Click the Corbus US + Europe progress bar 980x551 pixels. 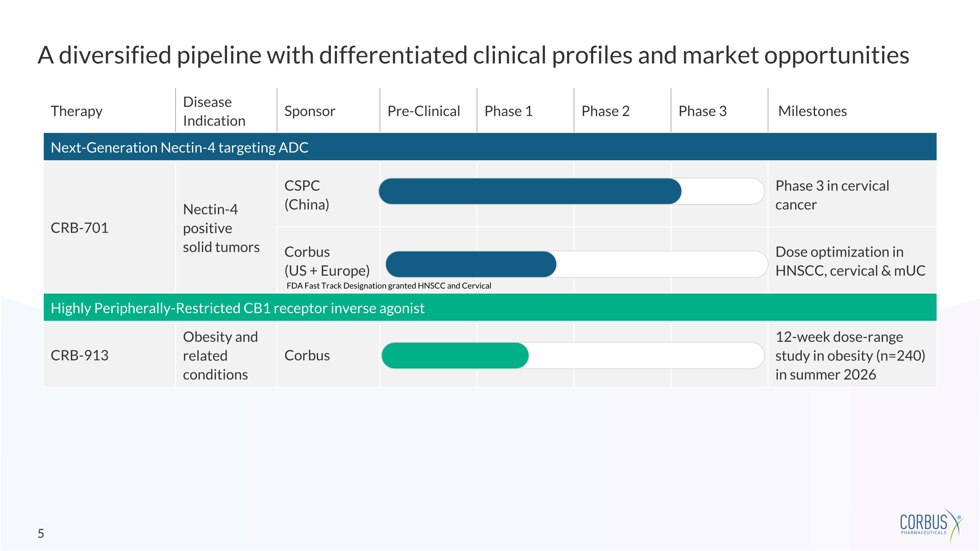471,264
